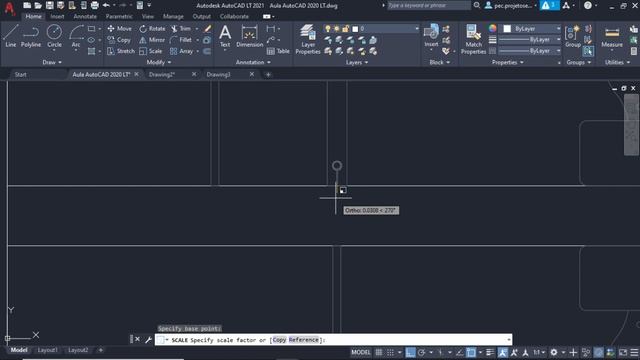
Task: Open the View ribbon tab
Action: point(148,16)
